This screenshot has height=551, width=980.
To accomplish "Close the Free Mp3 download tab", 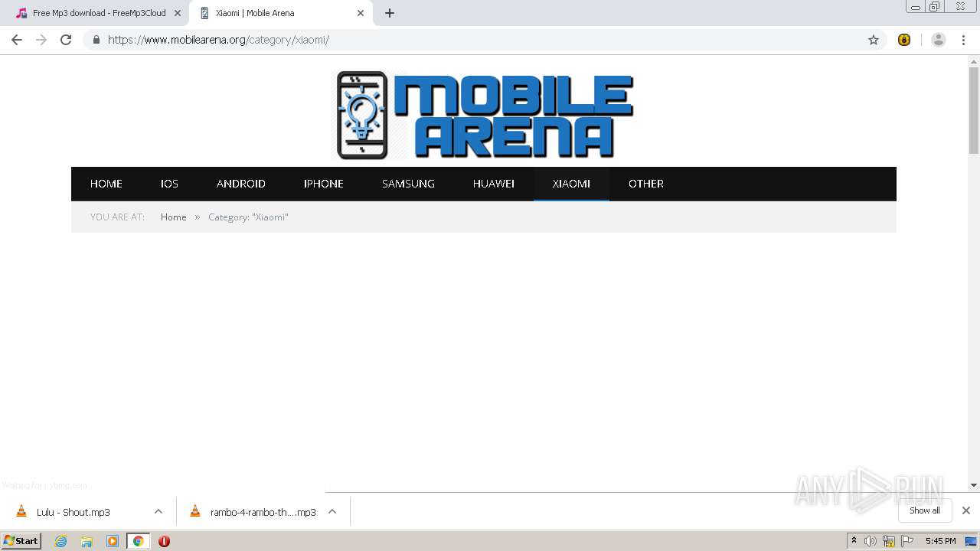I will [178, 13].
